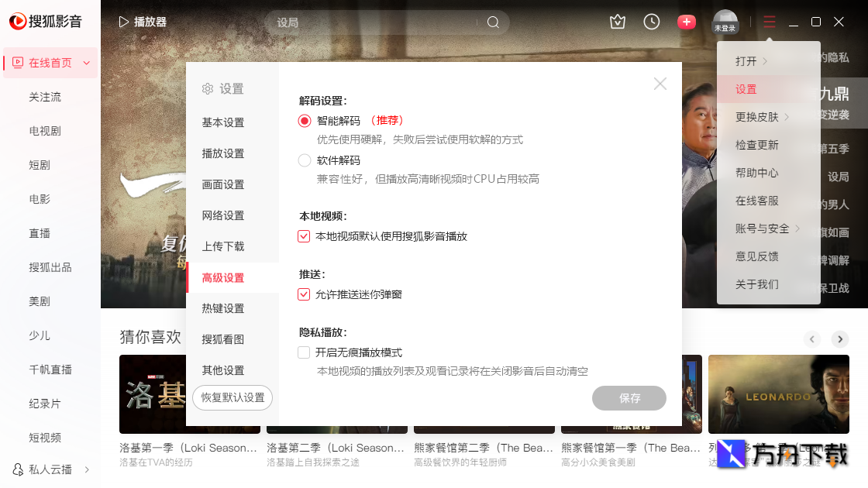
Task: Uncheck 允许推送迷你弹窗
Action: coord(303,294)
